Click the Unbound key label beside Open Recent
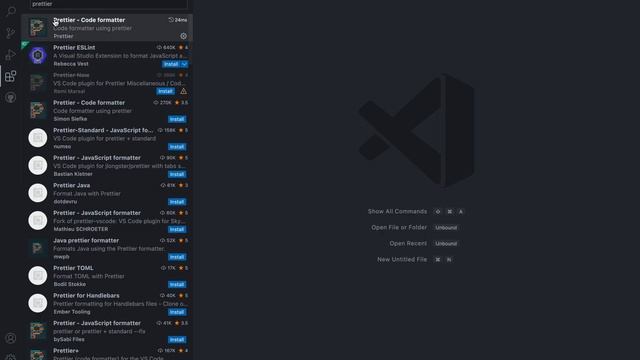The width and height of the screenshot is (640, 360). pyautogui.click(x=446, y=244)
